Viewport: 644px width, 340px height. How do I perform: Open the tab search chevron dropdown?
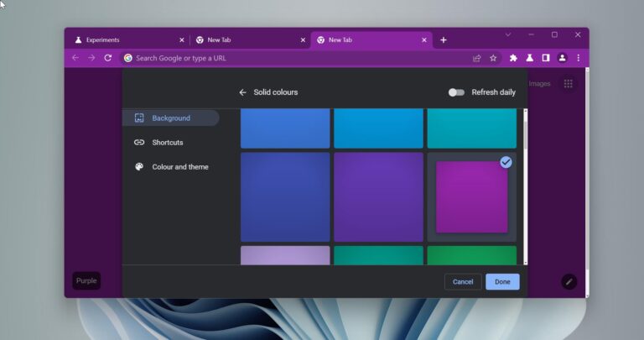(508, 34)
